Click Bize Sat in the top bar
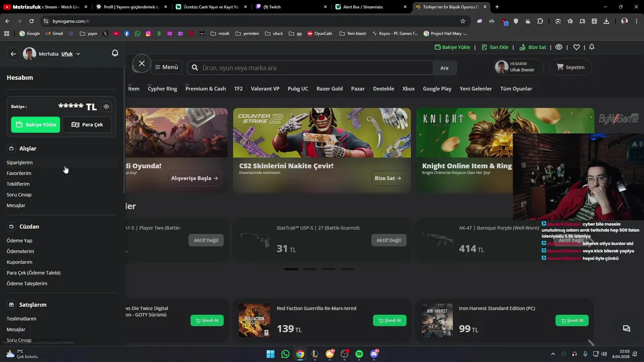The width and height of the screenshot is (644, 362). (533, 47)
